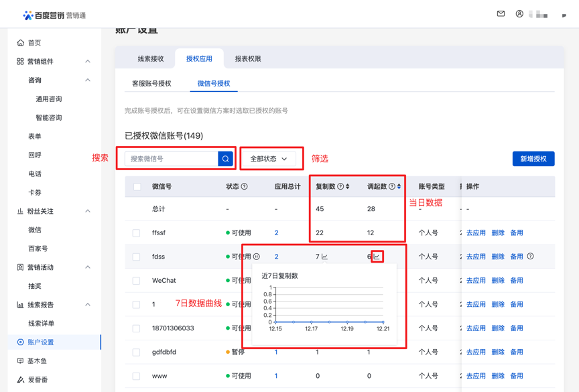This screenshot has height=392, width=579.
Task: Check the ffssf row checkbox
Action: pos(137,233)
